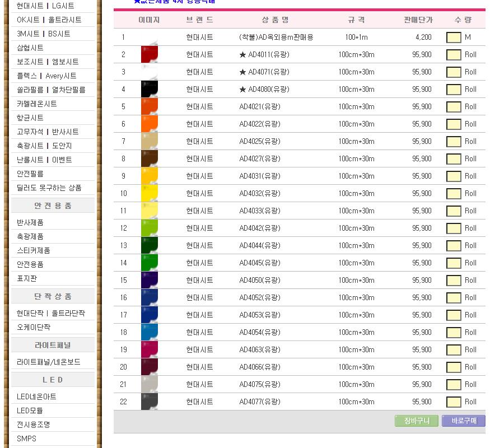Click product name AD4053(유광)
Screen dimensions: 490x448
click(x=260, y=315)
